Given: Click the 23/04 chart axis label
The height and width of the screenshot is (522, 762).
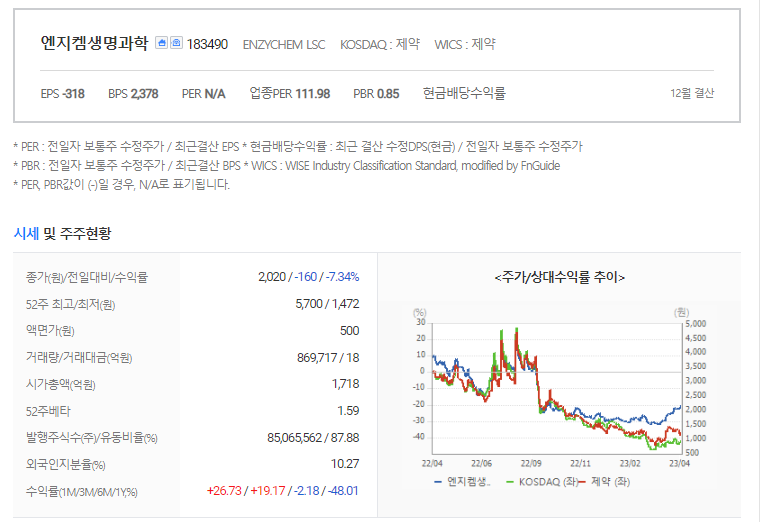Looking at the screenshot, I should point(679,463).
